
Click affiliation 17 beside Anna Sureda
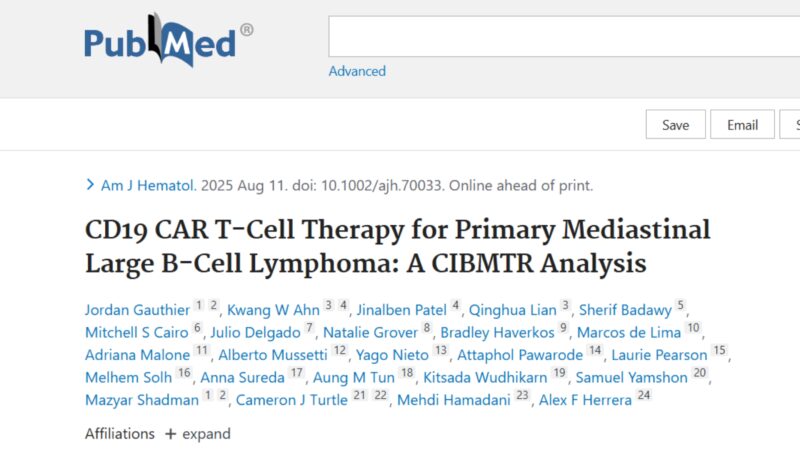(296, 372)
